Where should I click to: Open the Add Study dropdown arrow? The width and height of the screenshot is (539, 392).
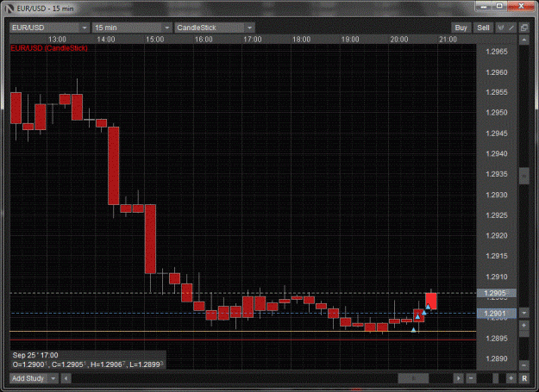tap(53, 378)
